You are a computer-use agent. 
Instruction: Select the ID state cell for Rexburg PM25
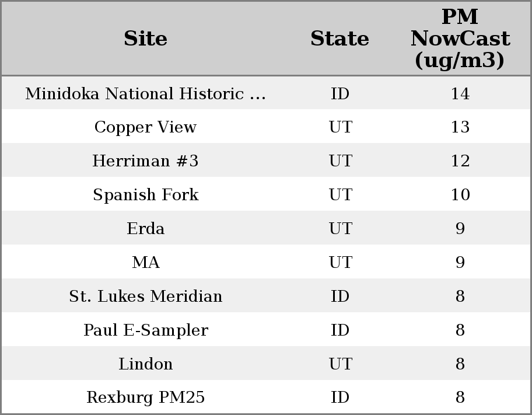340,397
